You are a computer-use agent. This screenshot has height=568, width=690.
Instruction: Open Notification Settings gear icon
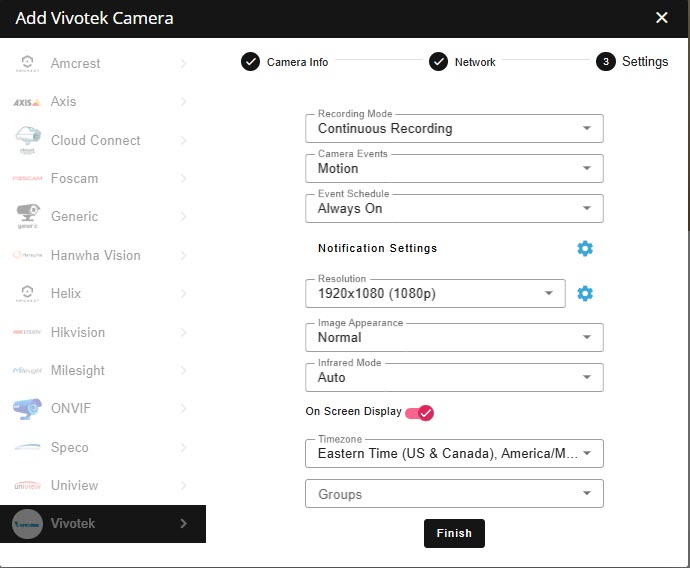click(585, 248)
